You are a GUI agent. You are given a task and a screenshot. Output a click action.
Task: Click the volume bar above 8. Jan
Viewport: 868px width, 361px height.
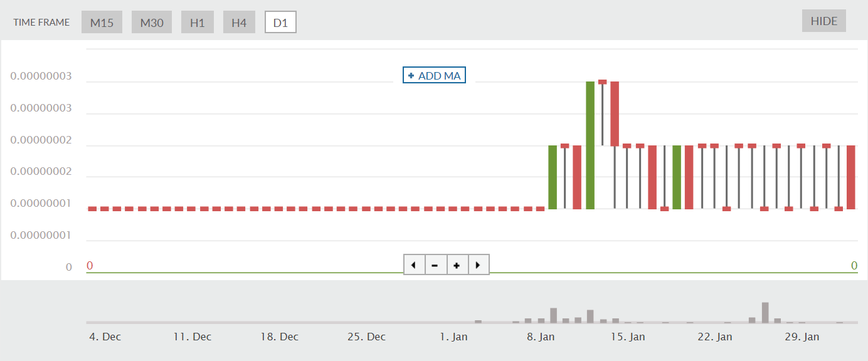tap(541, 320)
